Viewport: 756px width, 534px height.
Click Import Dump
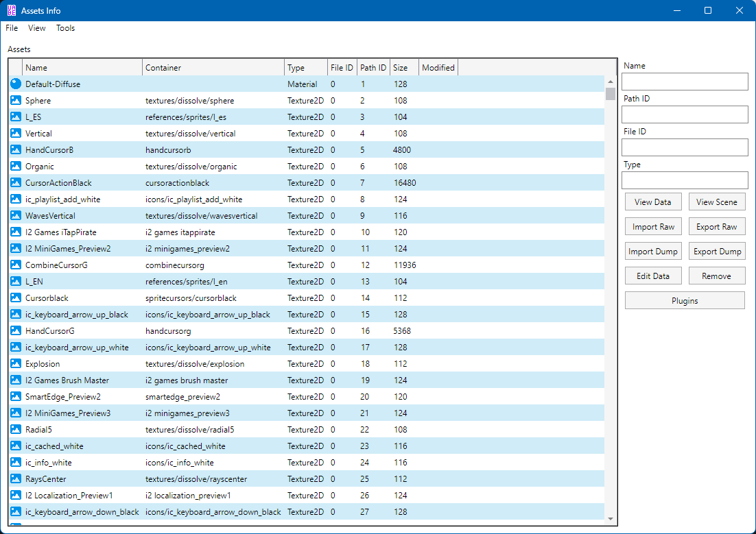(653, 251)
